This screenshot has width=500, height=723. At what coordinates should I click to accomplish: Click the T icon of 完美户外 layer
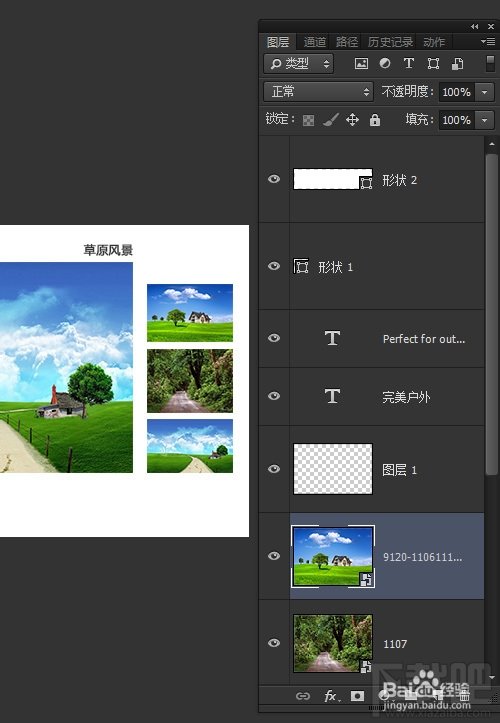click(333, 396)
